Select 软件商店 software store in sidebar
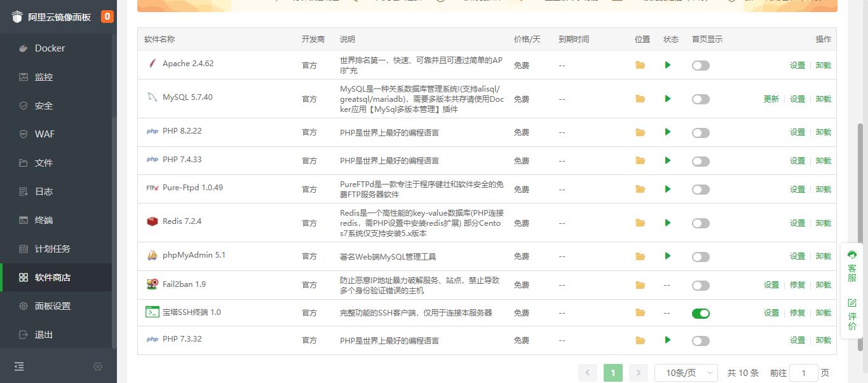The image size is (868, 383). coord(57,277)
